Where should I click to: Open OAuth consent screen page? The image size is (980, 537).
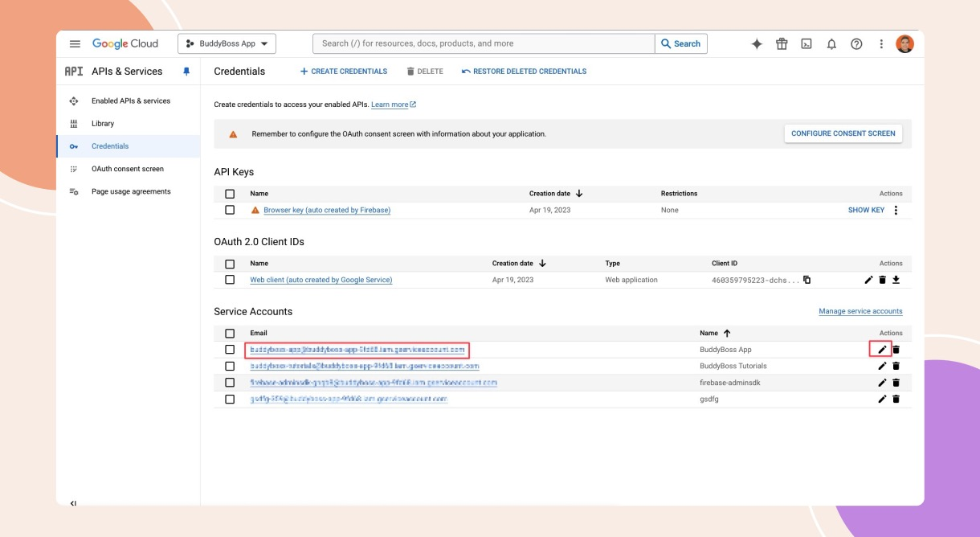pos(129,169)
